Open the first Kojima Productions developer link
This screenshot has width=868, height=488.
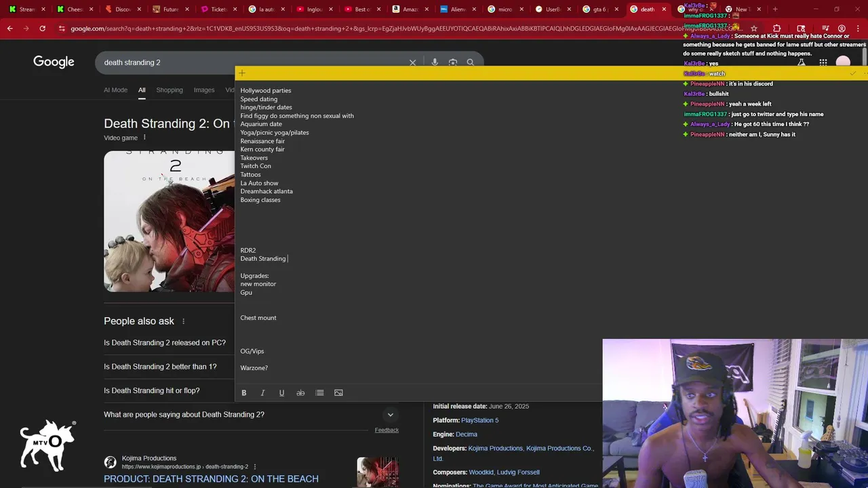coord(495,449)
